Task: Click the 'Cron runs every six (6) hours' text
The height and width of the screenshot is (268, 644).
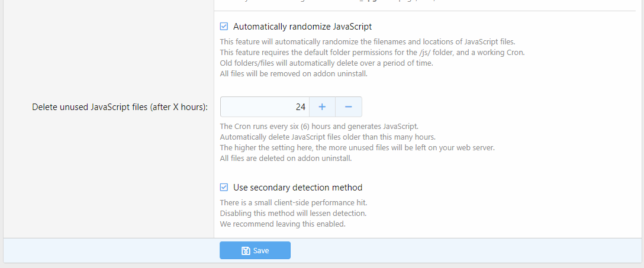Action: pyautogui.click(x=319, y=126)
